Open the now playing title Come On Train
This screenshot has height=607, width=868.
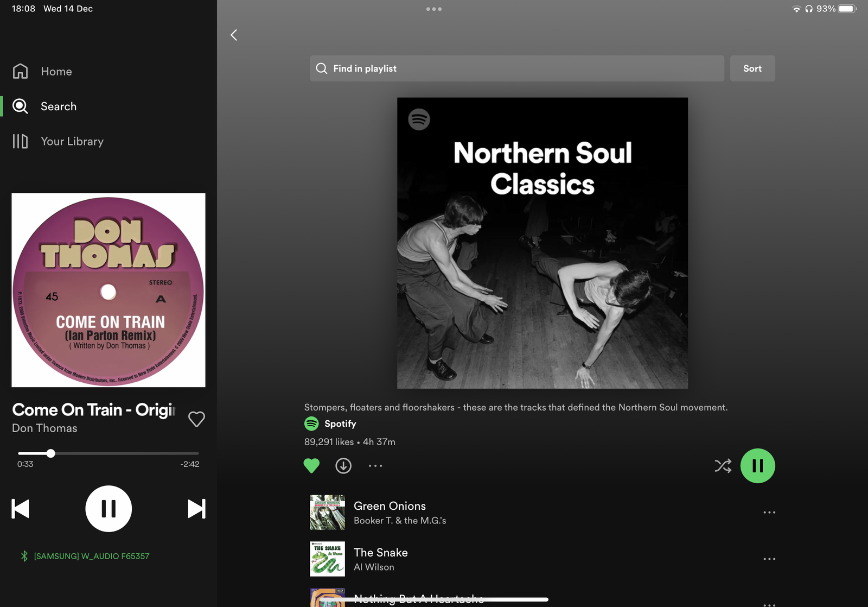[93, 409]
